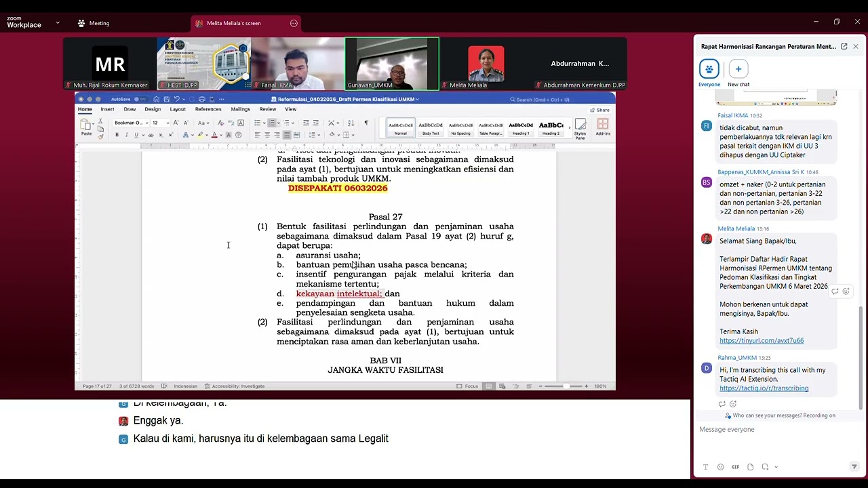Select the Everyone chat icon
The width and height of the screenshot is (868, 488).
point(709,69)
